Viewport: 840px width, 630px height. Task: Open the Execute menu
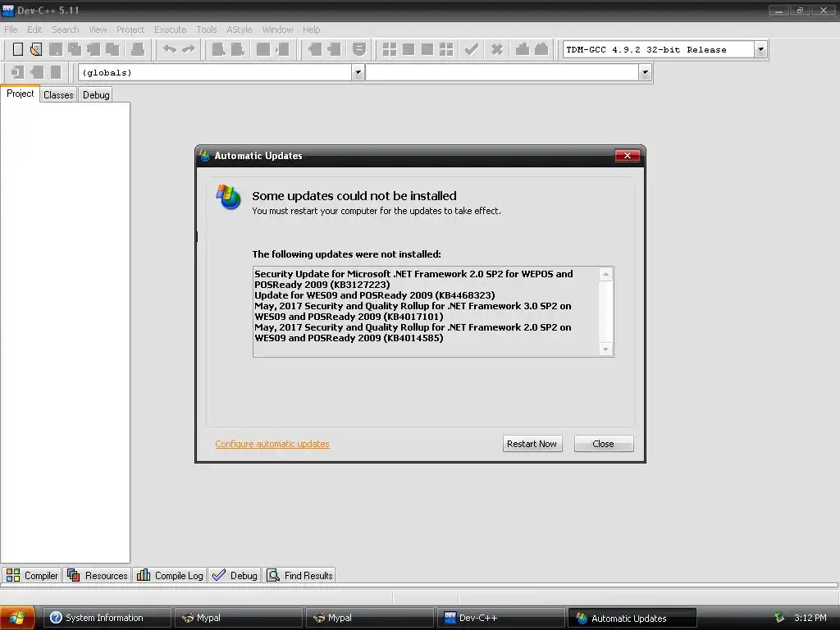pos(171,30)
